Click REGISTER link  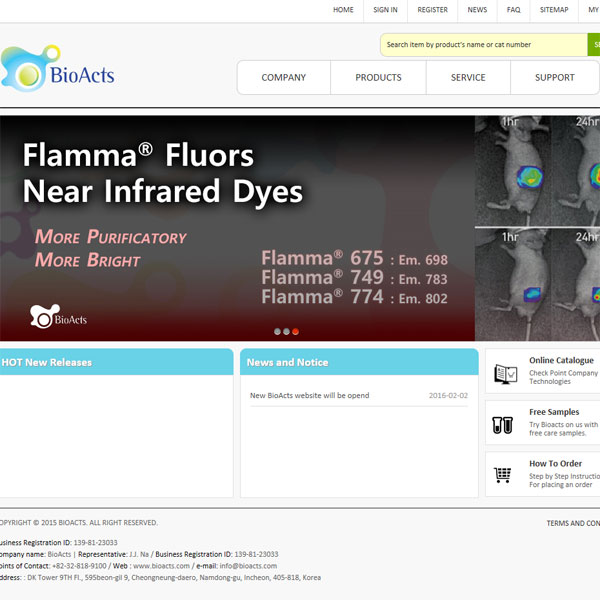point(432,10)
